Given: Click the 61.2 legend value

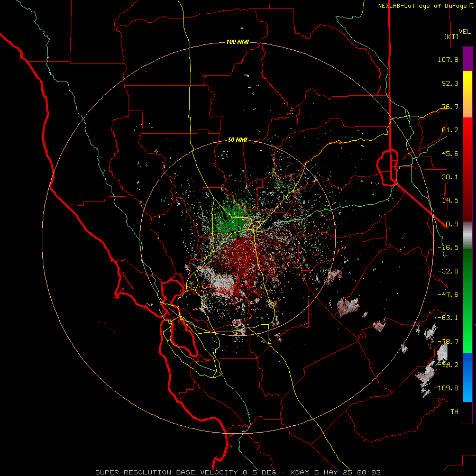Looking at the screenshot, I should [x=450, y=130].
